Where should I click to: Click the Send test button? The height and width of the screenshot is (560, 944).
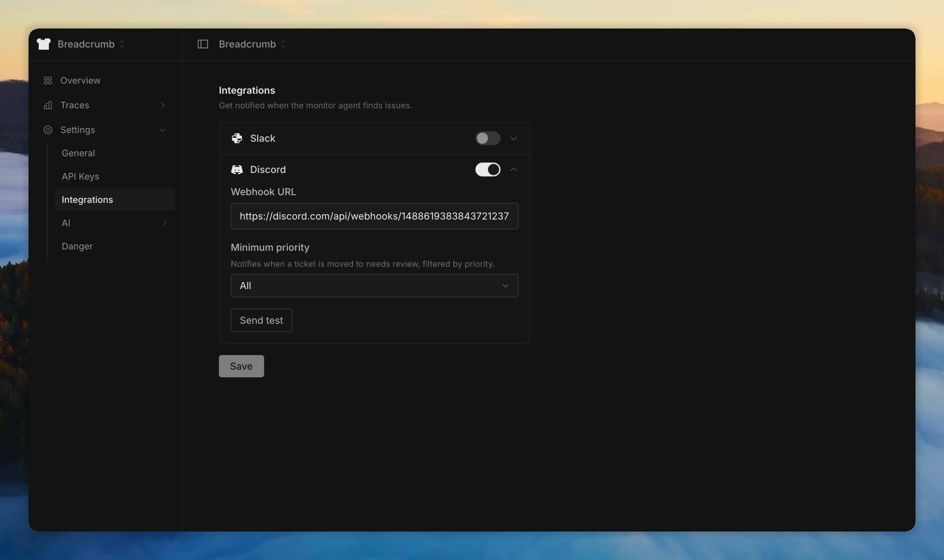(261, 320)
